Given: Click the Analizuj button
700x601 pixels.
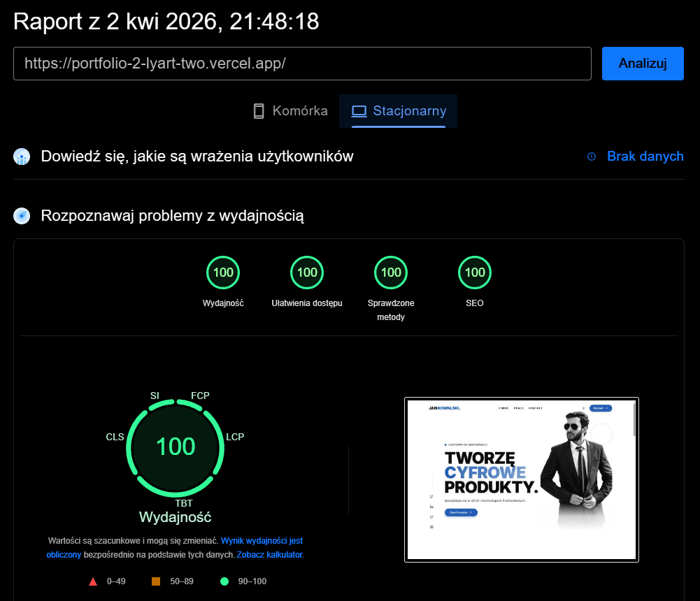Looking at the screenshot, I should 643,64.
